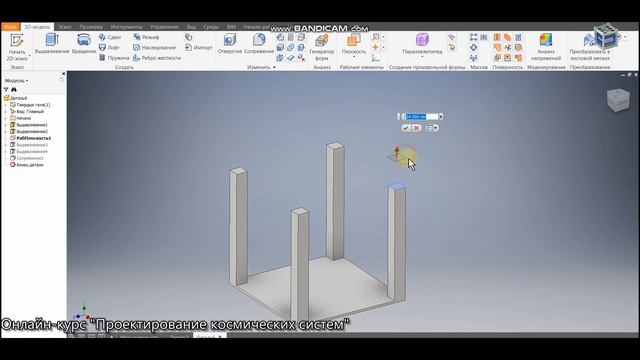Open the arrow beside distance input field
The height and width of the screenshot is (360, 640).
(441, 117)
